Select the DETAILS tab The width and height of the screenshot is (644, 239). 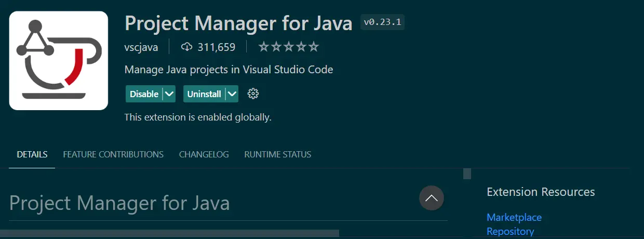(32, 154)
